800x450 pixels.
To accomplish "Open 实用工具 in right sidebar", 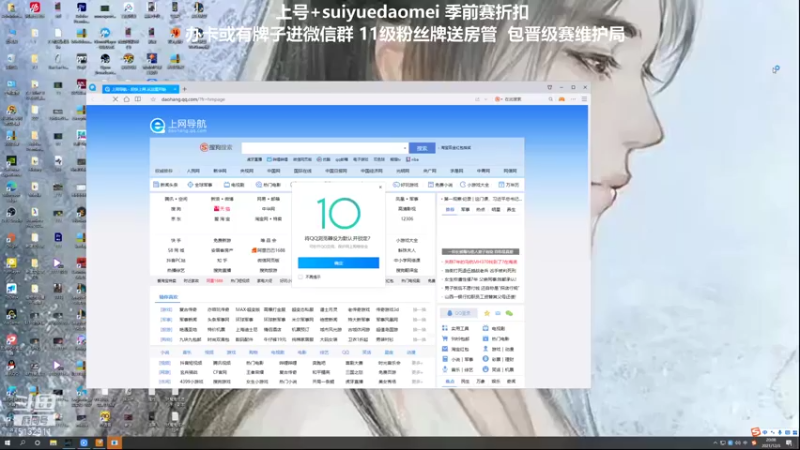I will [456, 329].
